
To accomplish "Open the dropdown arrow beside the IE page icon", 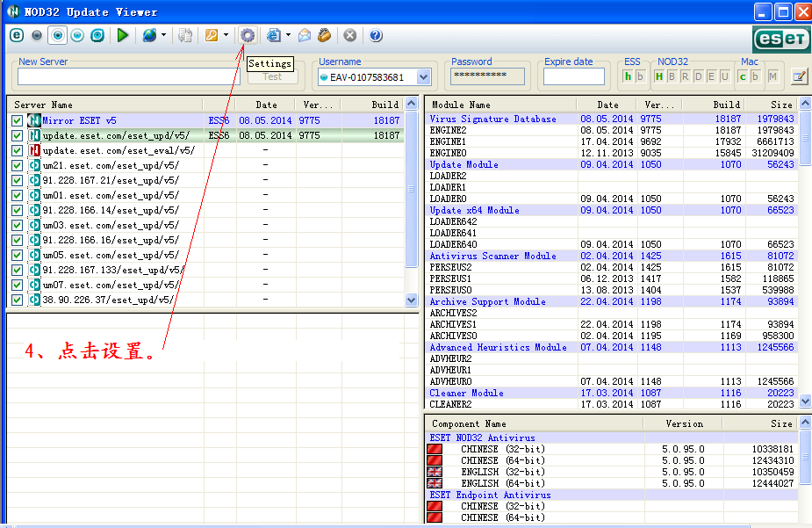I will click(x=288, y=35).
